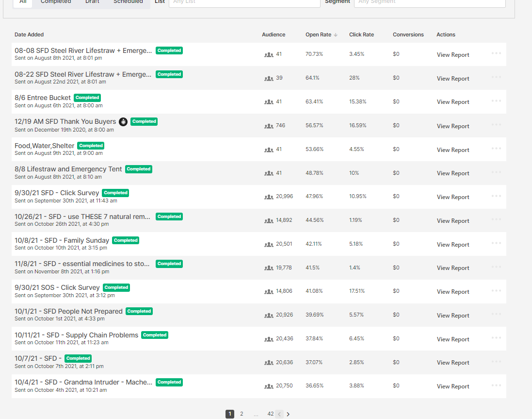This screenshot has height=419, width=532.
Task: Open more actions for 10/4/21 Grandma Intruder campaign
Action: point(496,385)
